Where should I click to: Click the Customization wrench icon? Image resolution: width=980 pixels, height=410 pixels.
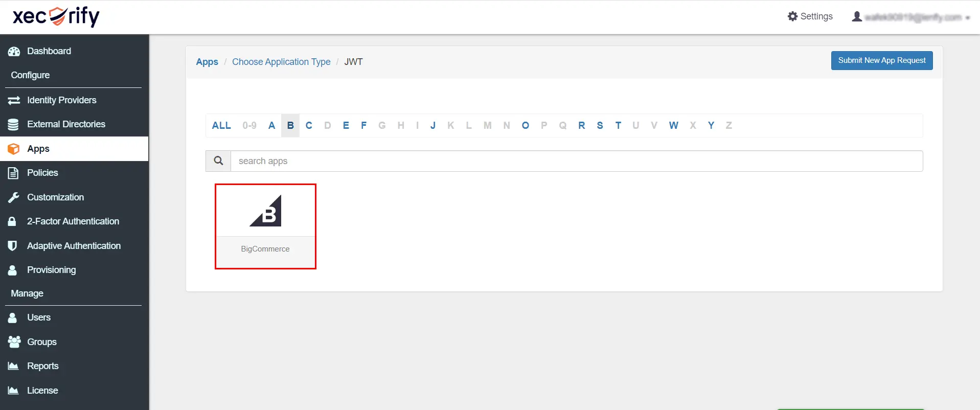pyautogui.click(x=14, y=197)
